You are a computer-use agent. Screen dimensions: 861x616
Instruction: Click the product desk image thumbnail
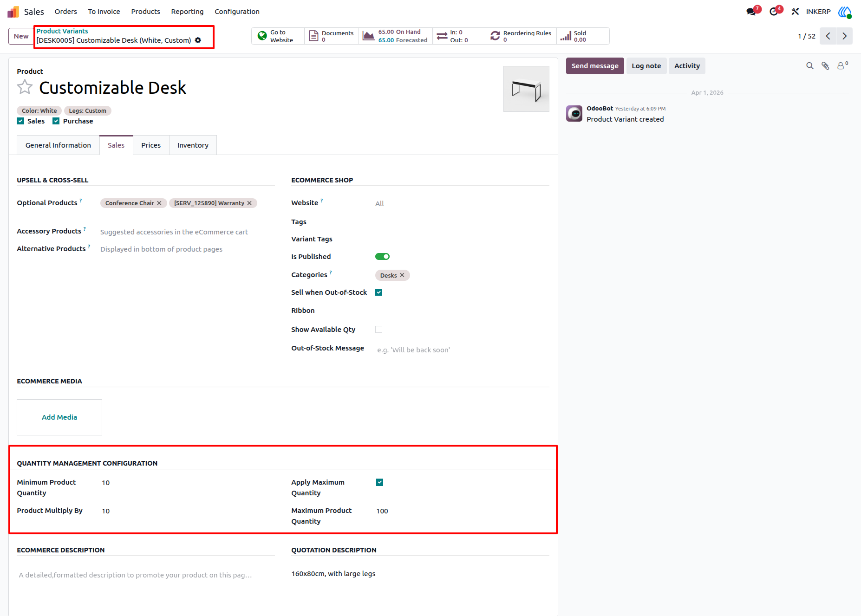526,89
